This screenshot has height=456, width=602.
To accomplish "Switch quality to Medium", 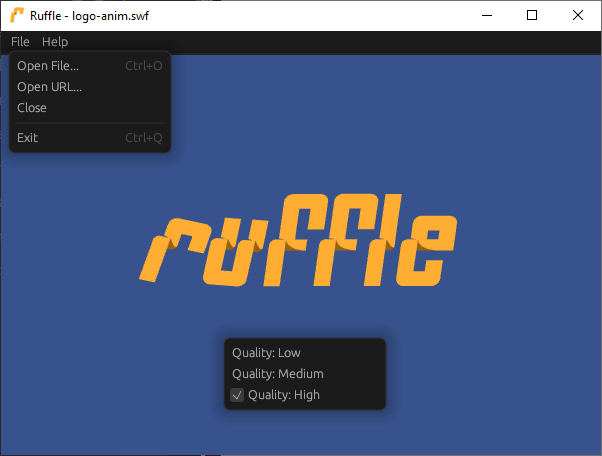I will 277,374.
